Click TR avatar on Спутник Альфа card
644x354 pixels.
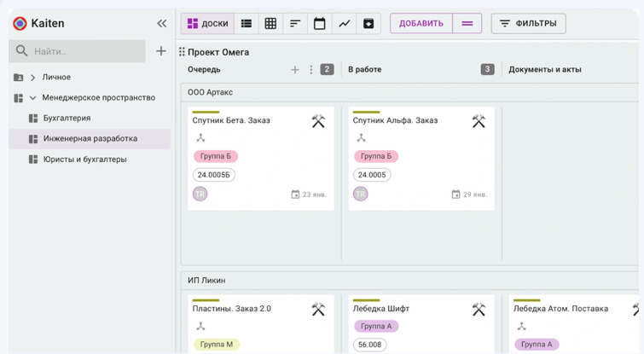361,194
